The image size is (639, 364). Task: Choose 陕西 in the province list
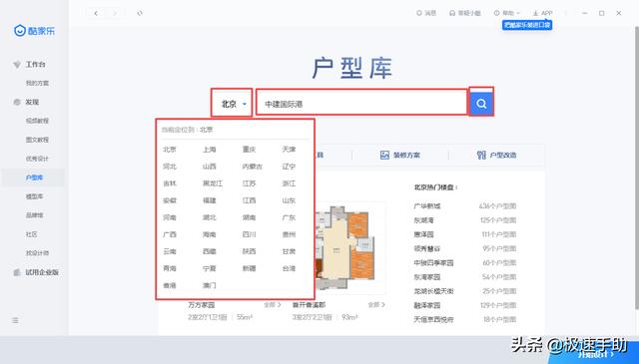click(x=249, y=251)
